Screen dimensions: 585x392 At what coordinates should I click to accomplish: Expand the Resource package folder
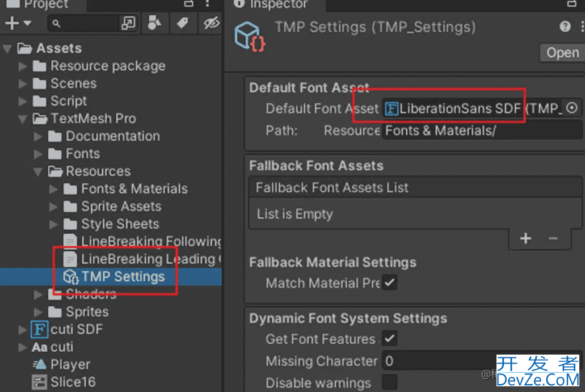(x=23, y=66)
